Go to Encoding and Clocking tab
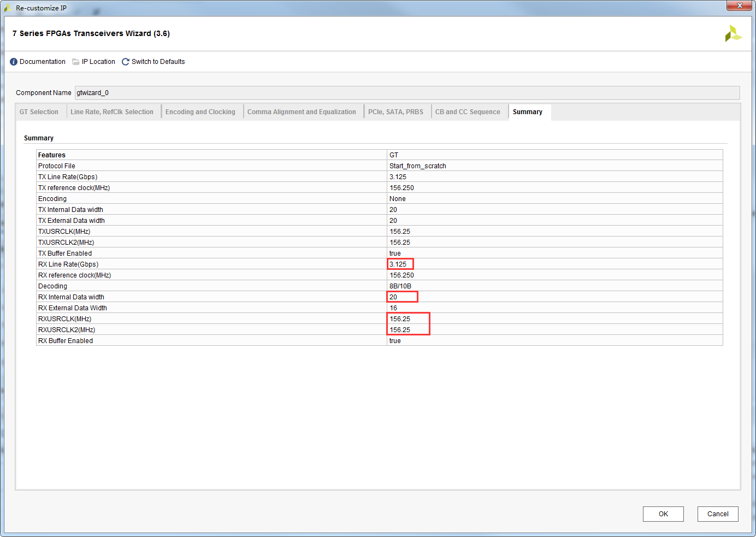The height and width of the screenshot is (537, 756). (200, 112)
